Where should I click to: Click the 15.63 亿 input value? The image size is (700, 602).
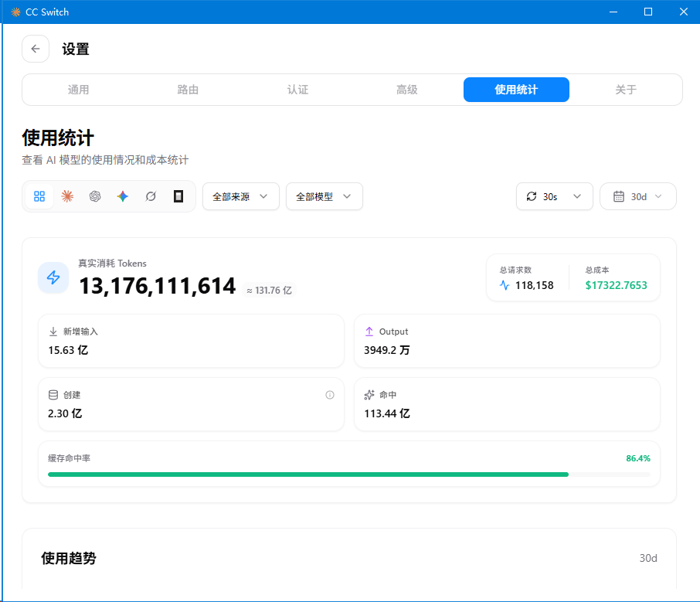point(68,350)
